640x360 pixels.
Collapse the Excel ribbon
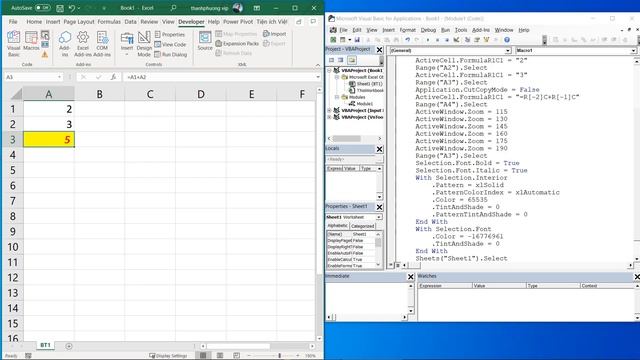pos(318,65)
